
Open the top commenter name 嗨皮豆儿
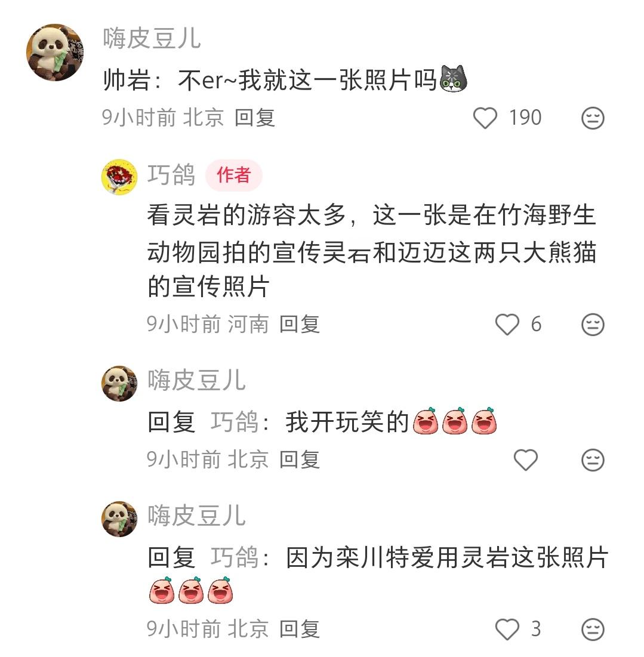pyautogui.click(x=152, y=39)
